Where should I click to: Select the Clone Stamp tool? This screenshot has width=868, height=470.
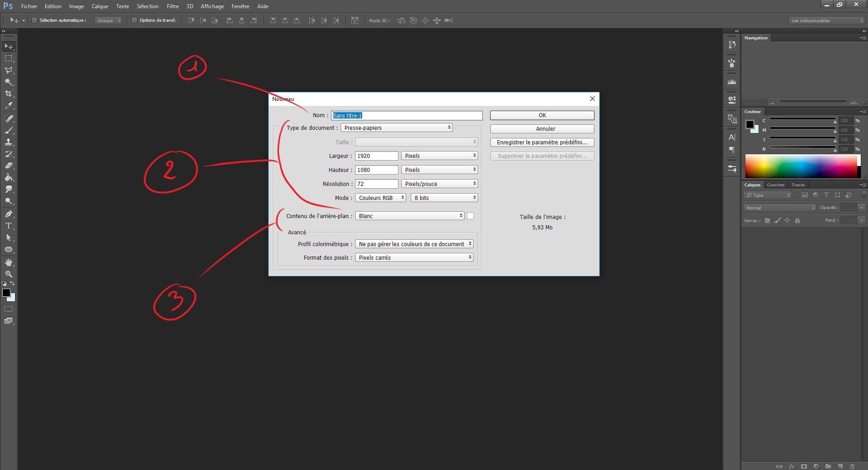(9, 142)
